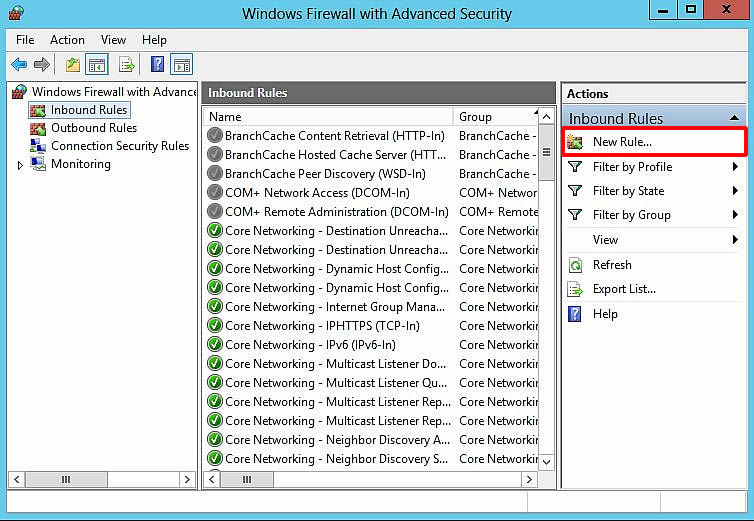Expand the Monitoring tree node
754x521 pixels.
pyautogui.click(x=20, y=165)
